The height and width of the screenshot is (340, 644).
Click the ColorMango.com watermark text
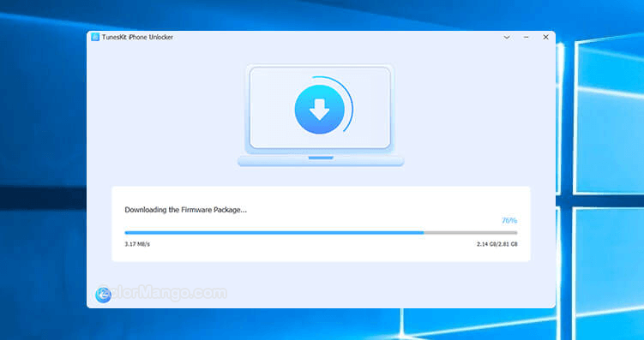click(x=161, y=293)
